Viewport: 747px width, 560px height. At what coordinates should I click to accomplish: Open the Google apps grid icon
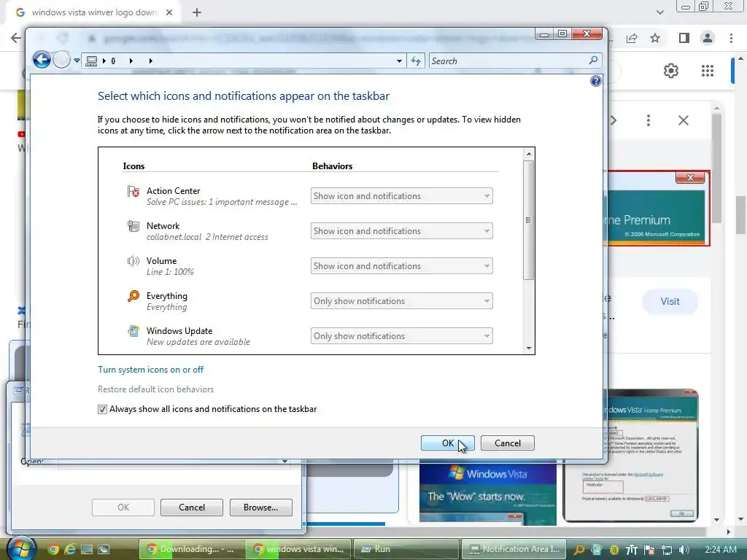[x=708, y=71]
